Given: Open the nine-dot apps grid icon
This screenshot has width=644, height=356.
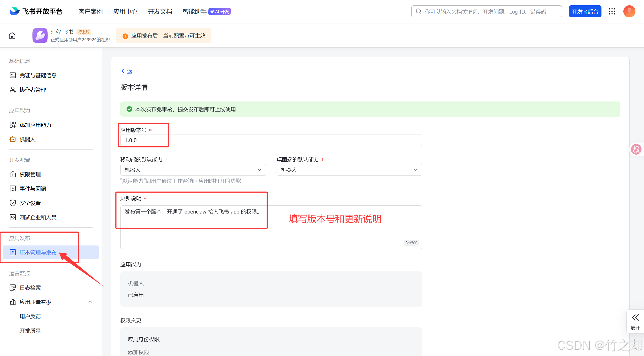Looking at the screenshot, I should [x=612, y=12].
